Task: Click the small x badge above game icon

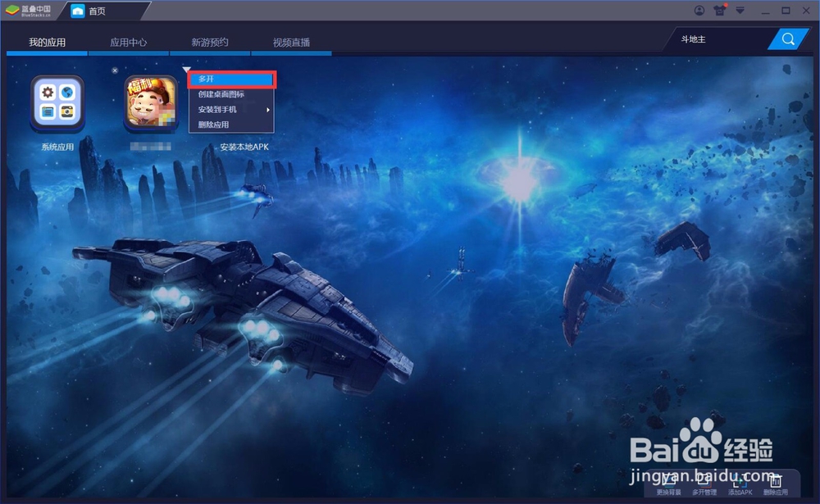Action: coord(115,70)
